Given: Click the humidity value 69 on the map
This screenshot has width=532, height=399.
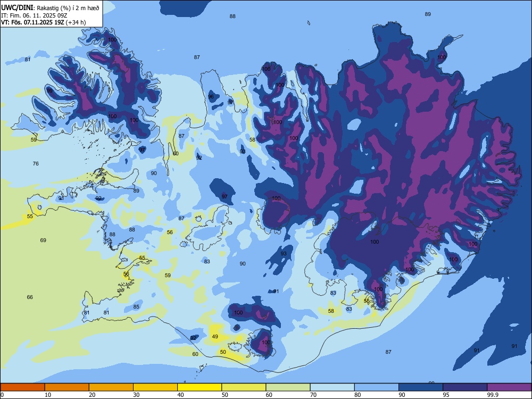Looking at the screenshot, I should coord(43,240).
